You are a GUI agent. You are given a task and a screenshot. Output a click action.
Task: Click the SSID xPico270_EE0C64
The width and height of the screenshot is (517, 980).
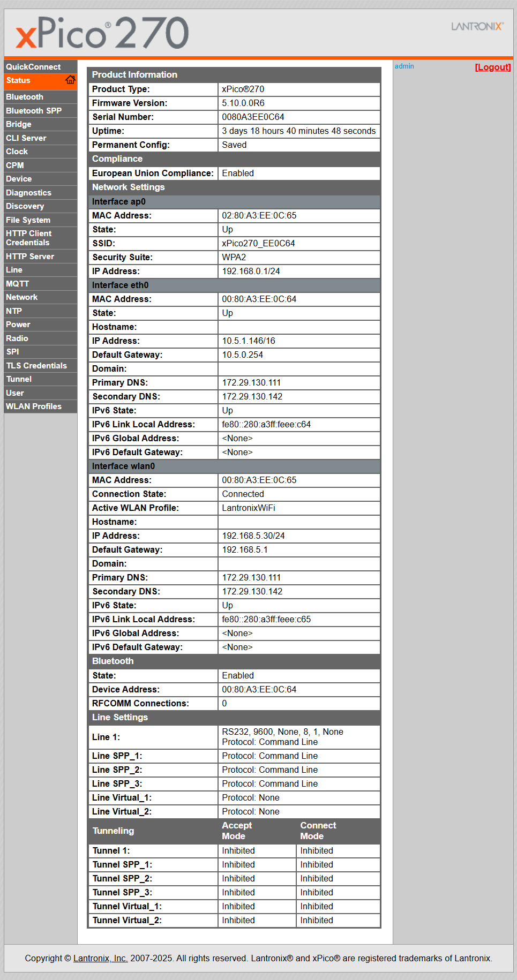point(258,244)
